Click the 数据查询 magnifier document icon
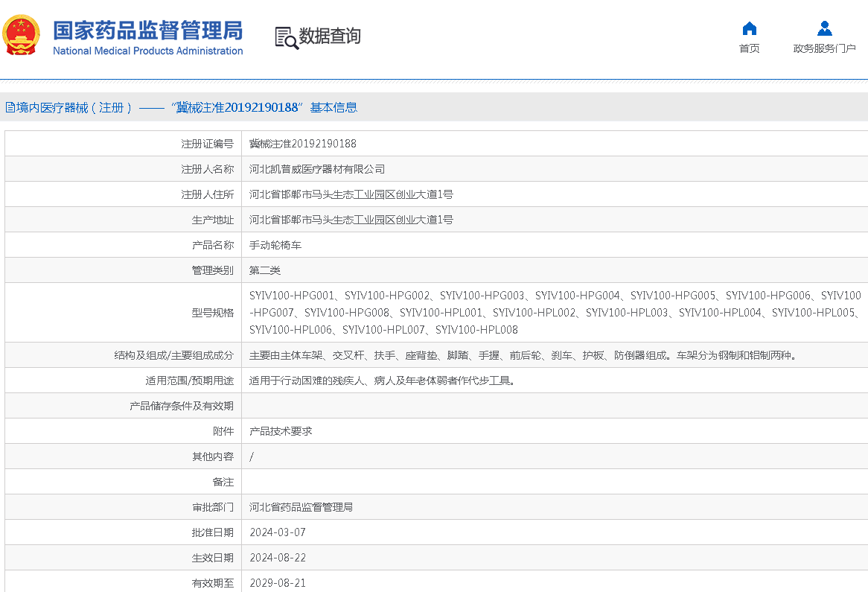The width and height of the screenshot is (868, 592). coord(286,37)
